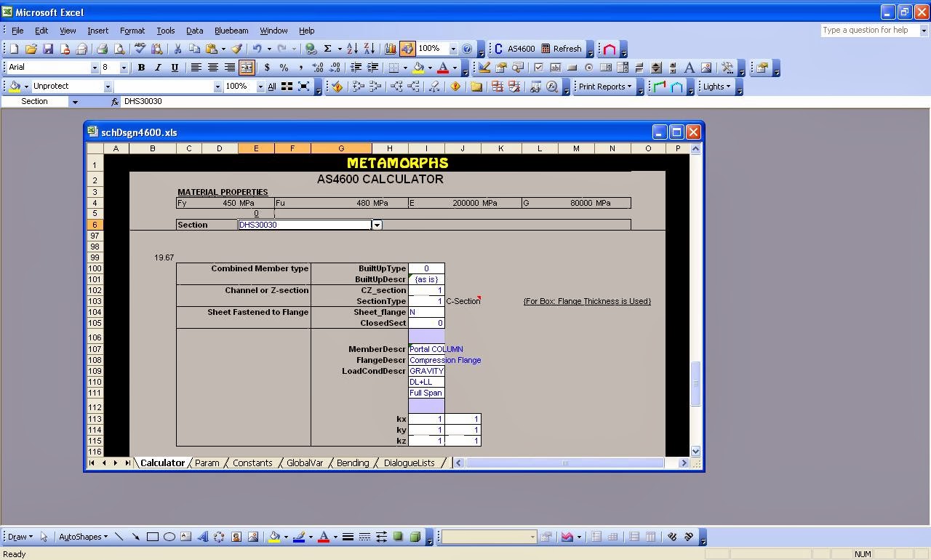Click the Undo arrow icon
931x560 pixels.
point(257,49)
